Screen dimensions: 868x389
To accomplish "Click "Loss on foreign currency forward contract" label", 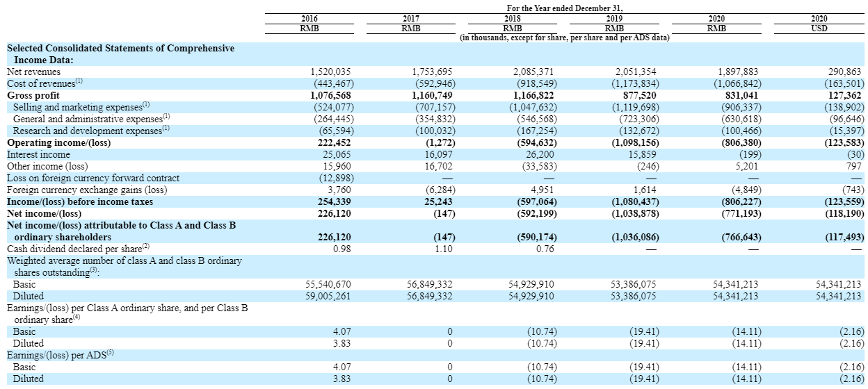I will coord(93,178).
